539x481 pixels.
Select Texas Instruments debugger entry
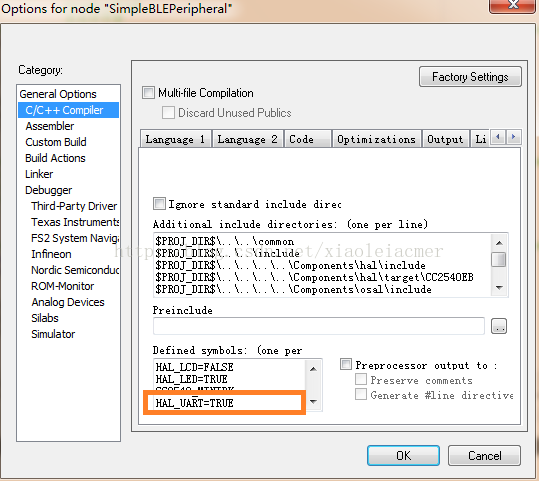point(75,222)
